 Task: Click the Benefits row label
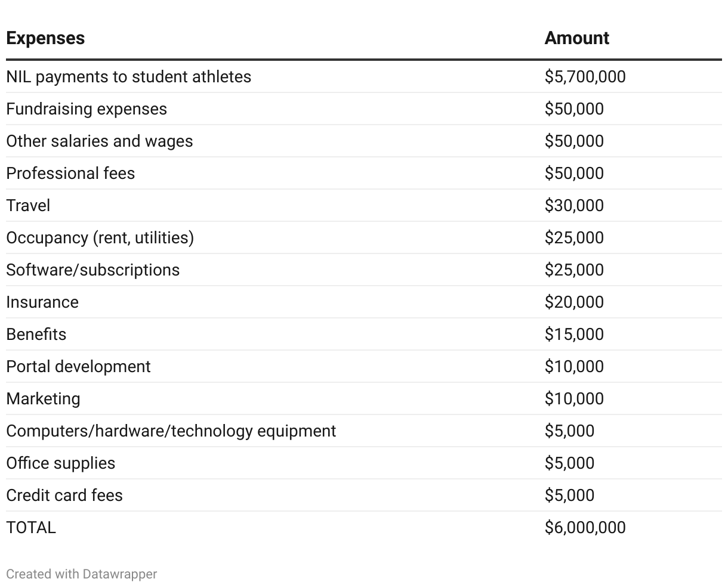pyautogui.click(x=36, y=335)
